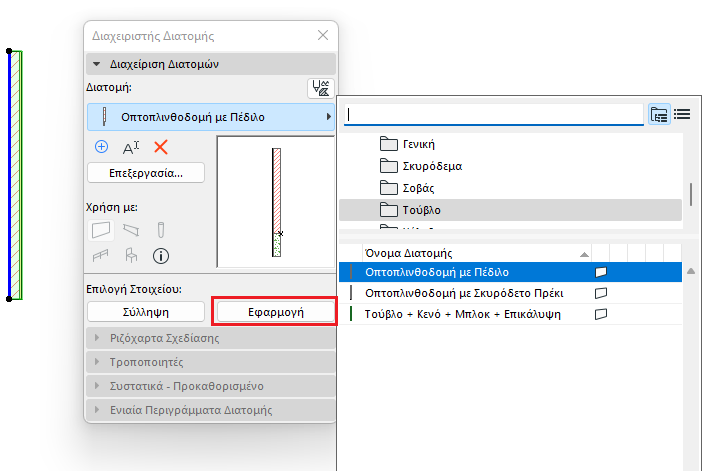Select Οπτοπλινθοδομή με Σκυρόδετο Πρέκι profile
Screen dimensions: 707x471
click(510, 293)
